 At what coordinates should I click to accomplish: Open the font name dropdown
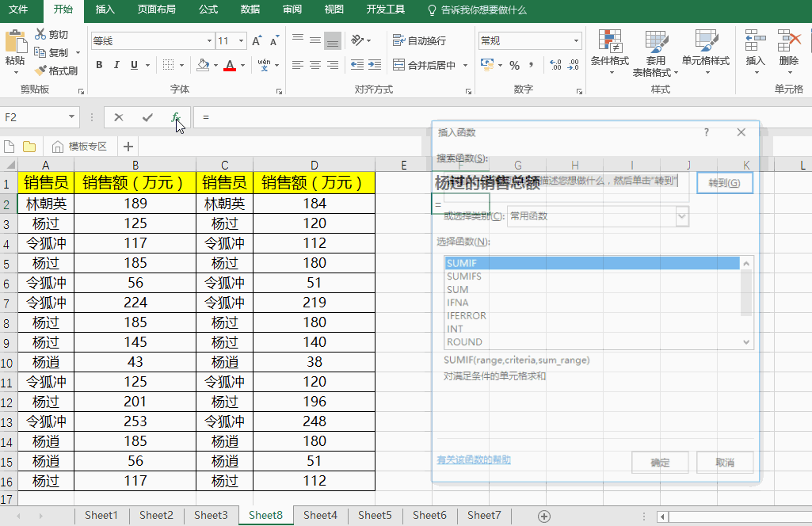209,41
